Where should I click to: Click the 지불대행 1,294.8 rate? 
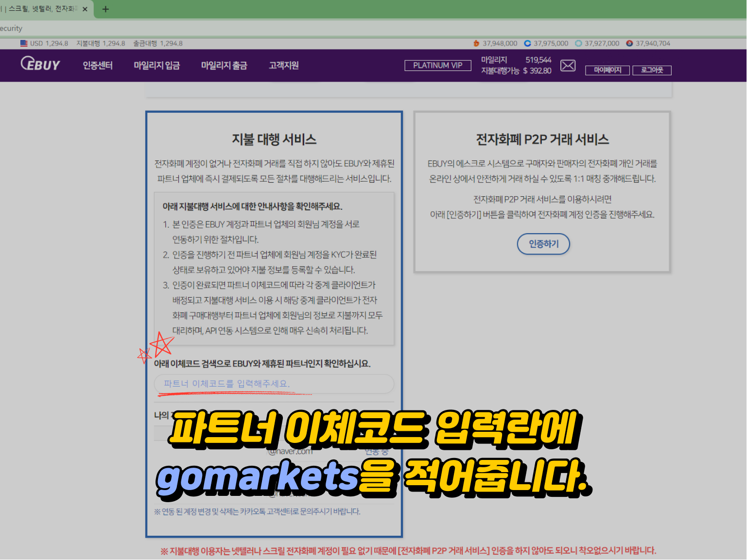[101, 43]
